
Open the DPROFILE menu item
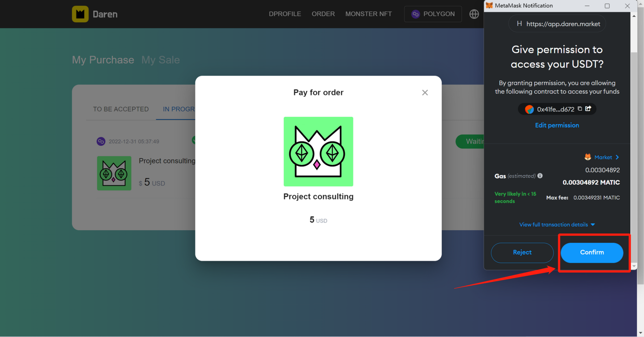[x=285, y=14]
